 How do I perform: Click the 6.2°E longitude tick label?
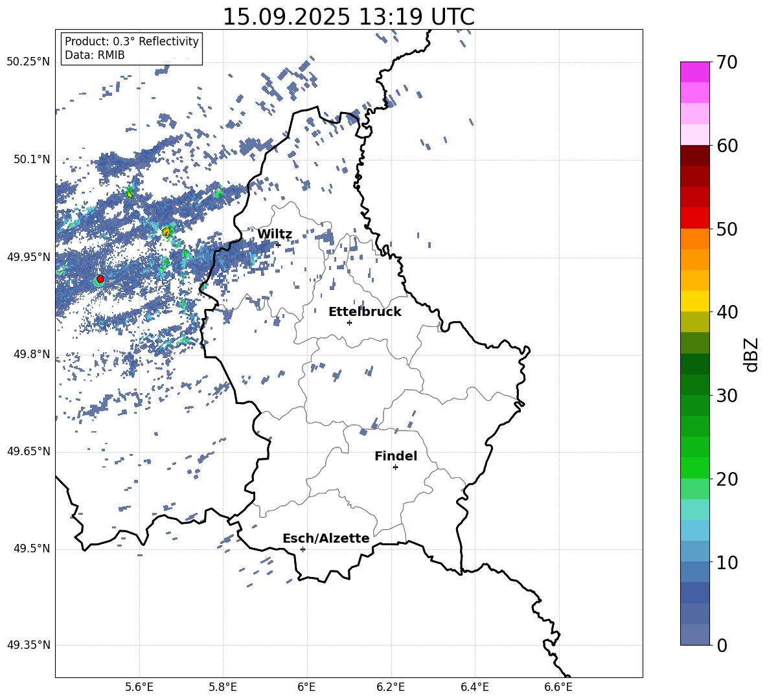pyautogui.click(x=391, y=687)
